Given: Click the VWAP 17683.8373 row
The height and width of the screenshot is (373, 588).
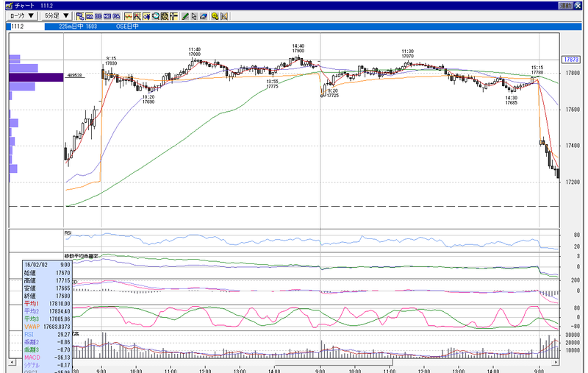Looking at the screenshot, I should [47, 327].
